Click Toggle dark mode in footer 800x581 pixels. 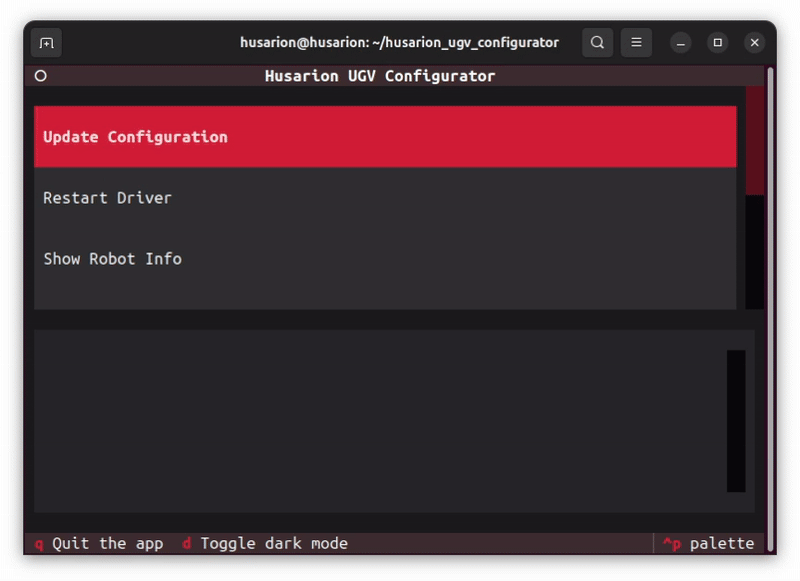(x=265, y=543)
